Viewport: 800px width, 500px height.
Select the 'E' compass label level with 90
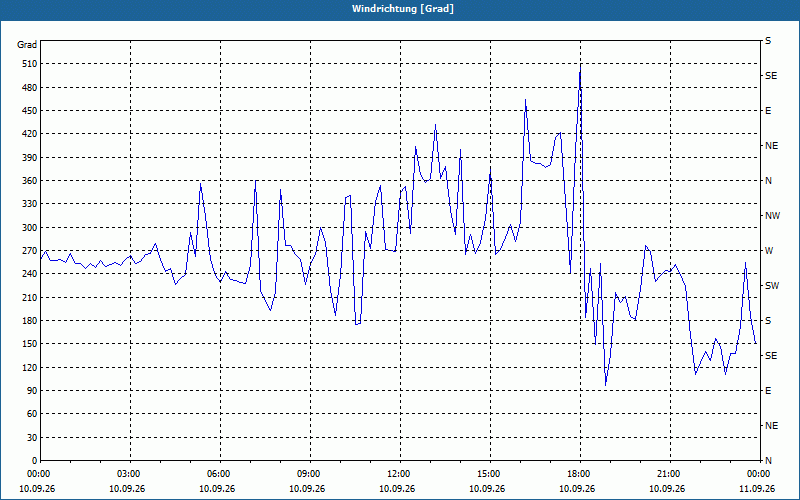coord(768,391)
